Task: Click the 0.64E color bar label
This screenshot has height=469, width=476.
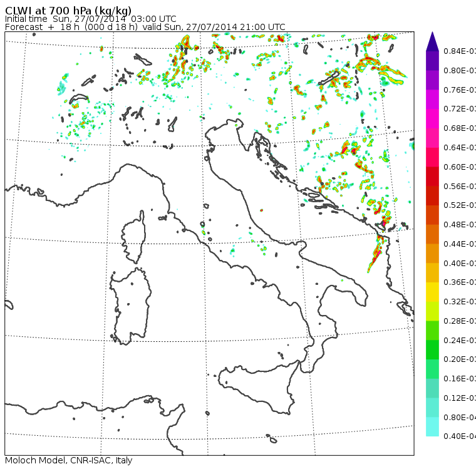Action: coord(460,147)
